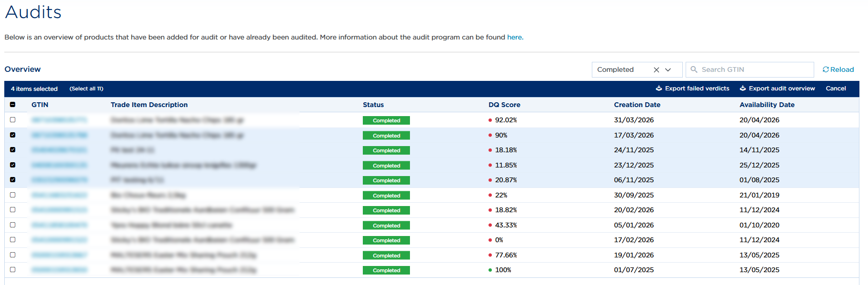The image size is (868, 285).
Task: Click availability date 01/10/2020
Action: [x=759, y=225]
